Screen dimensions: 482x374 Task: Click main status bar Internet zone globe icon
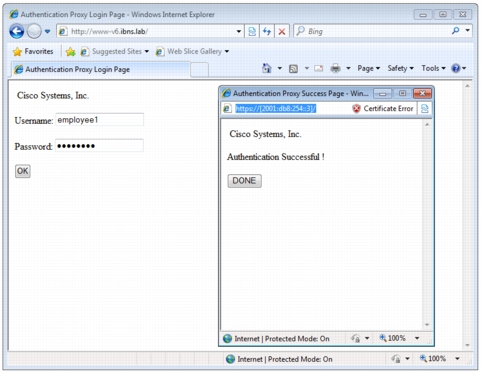[x=230, y=359]
